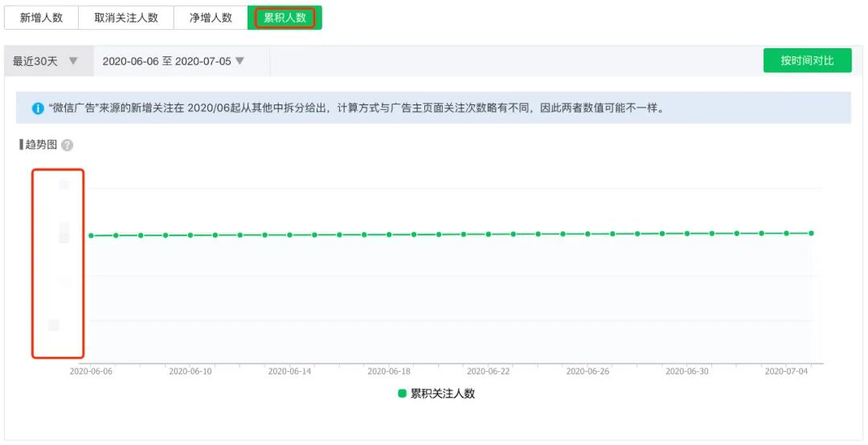Click the data point above 2020-07-04
This screenshot has width=868, height=445.
[x=786, y=233]
